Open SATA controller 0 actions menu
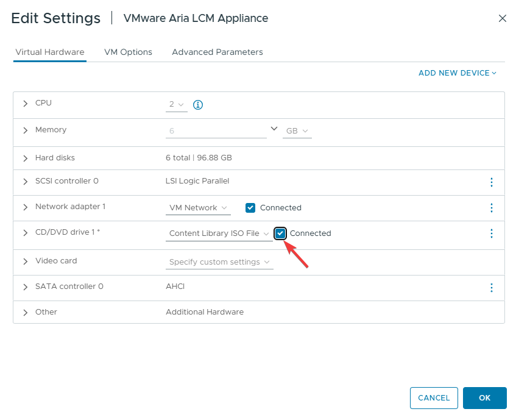Image resolution: width=516 pixels, height=420 pixels. (x=491, y=288)
